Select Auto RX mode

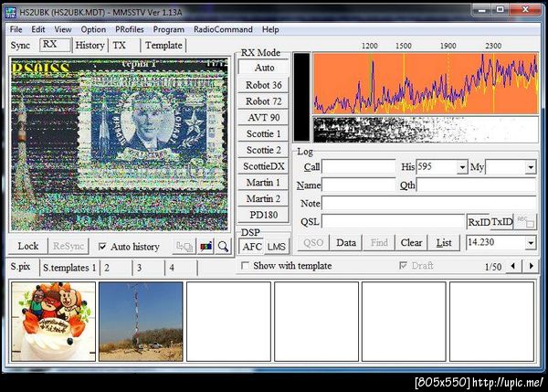tap(264, 68)
